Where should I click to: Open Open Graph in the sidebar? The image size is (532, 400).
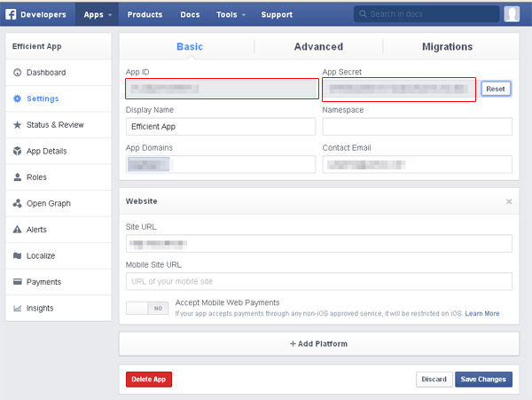59,203
